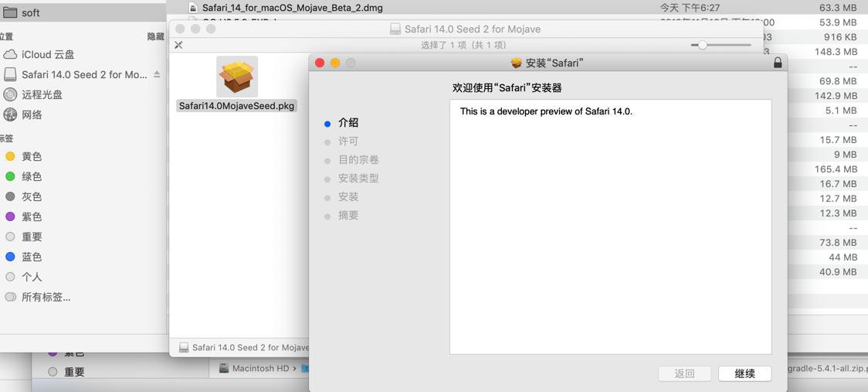Open 所有标签… in sidebar
The width and height of the screenshot is (868, 392).
pyautogui.click(x=46, y=297)
